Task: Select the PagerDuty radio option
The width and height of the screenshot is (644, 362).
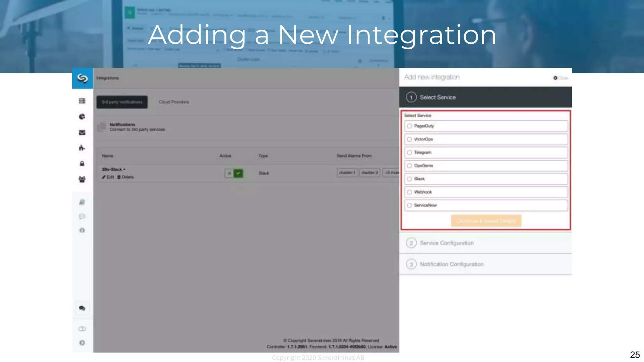Action: (409, 126)
